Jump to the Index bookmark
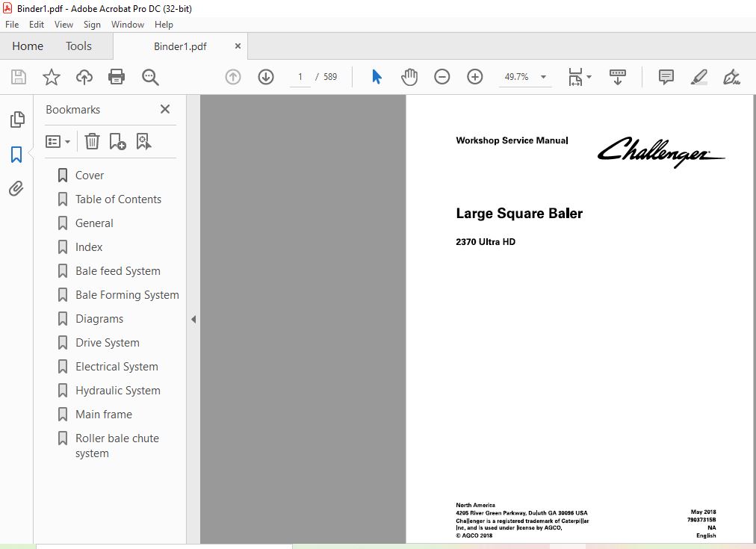The width and height of the screenshot is (756, 549). tap(89, 247)
